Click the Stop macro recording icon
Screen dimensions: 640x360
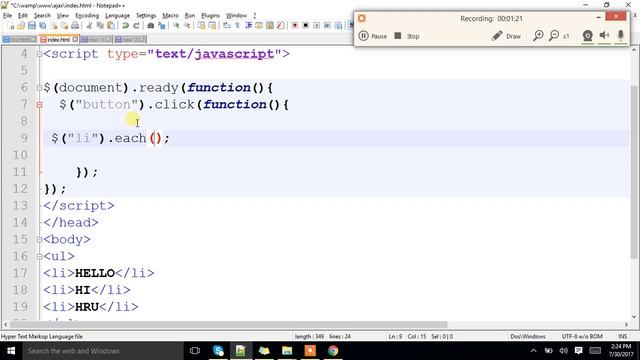click(x=305, y=26)
